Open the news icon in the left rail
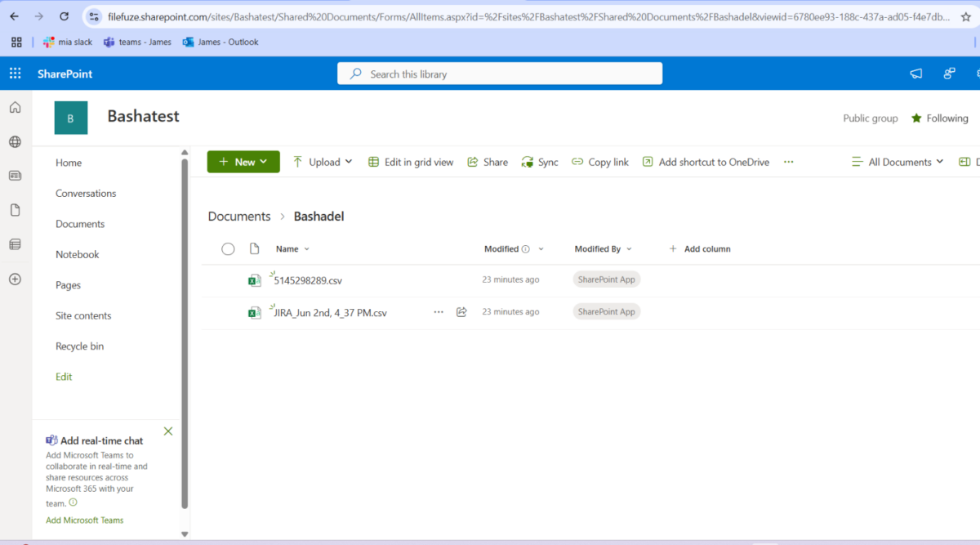This screenshot has width=980, height=545. tap(14, 175)
